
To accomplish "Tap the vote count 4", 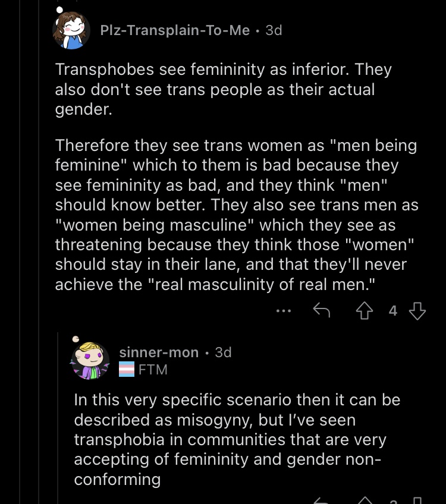I will click(x=392, y=311).
